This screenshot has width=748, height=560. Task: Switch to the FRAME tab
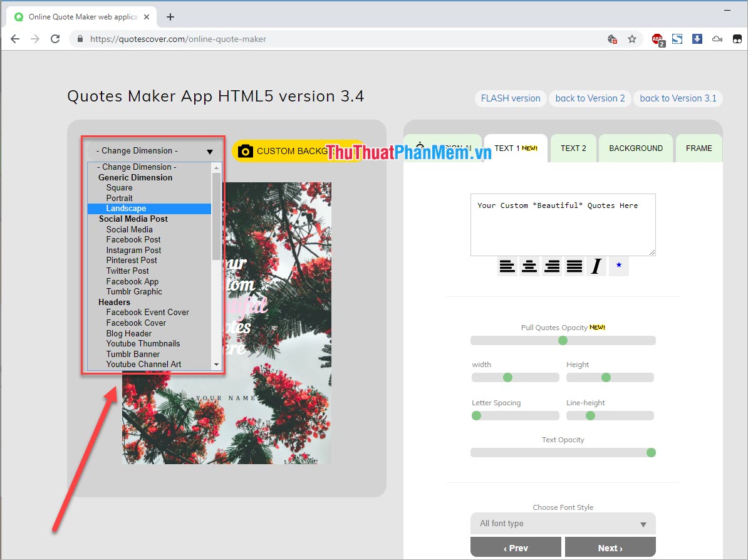699,148
